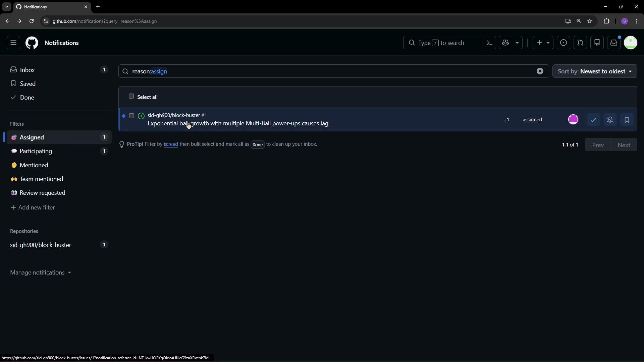Screen dimensions: 644x362
Task: Open the tab search dropdown arrow
Action: (x=6, y=7)
